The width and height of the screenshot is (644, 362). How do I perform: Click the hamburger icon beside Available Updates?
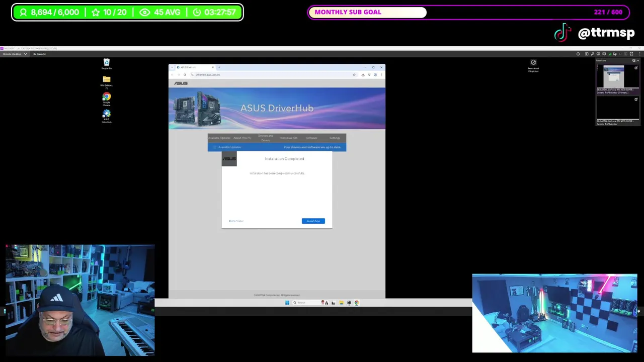(214, 147)
